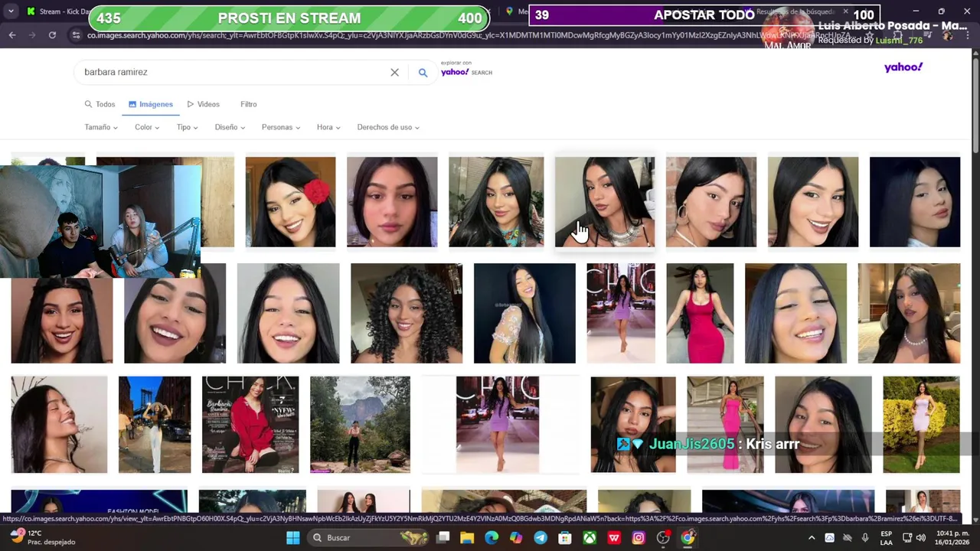Open the Tipo filter dropdown
The width and height of the screenshot is (980, 551).
(188, 127)
